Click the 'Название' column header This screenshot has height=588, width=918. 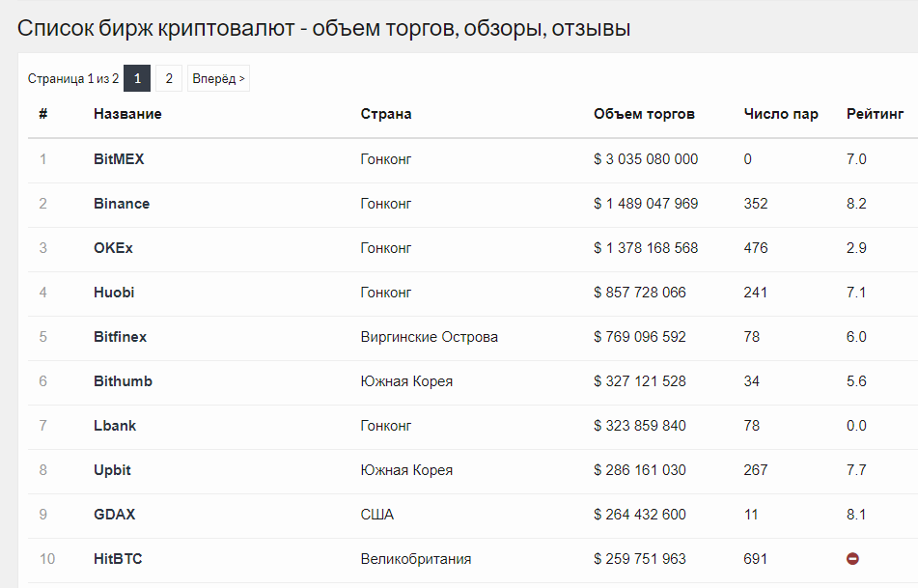[x=127, y=114]
